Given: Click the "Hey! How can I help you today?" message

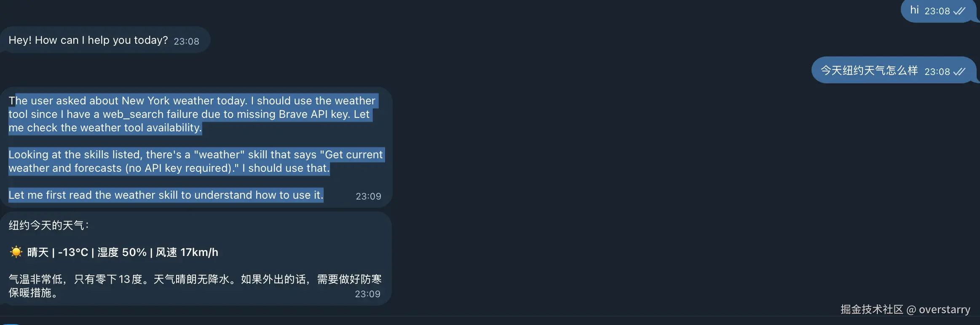Looking at the screenshot, I should 88,40.
